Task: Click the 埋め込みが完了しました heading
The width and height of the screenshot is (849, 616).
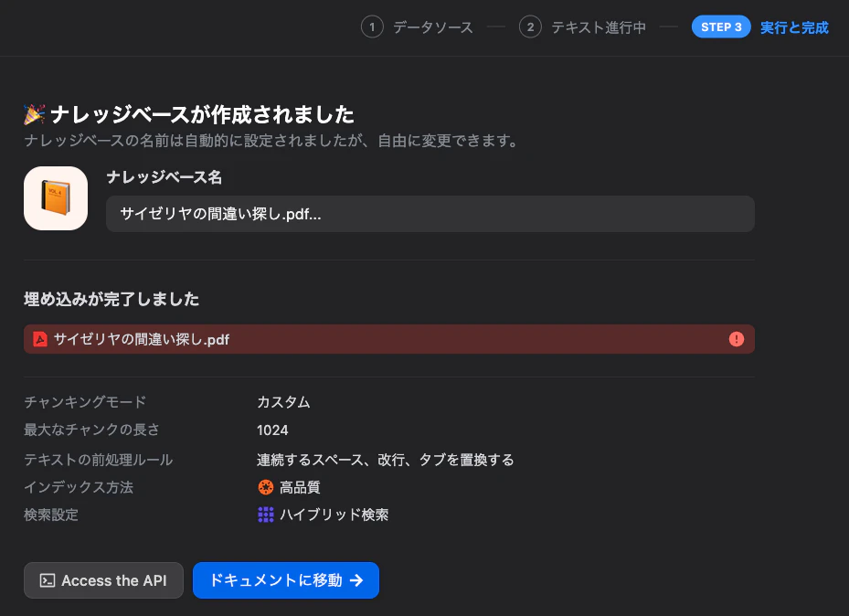Action: click(x=111, y=300)
